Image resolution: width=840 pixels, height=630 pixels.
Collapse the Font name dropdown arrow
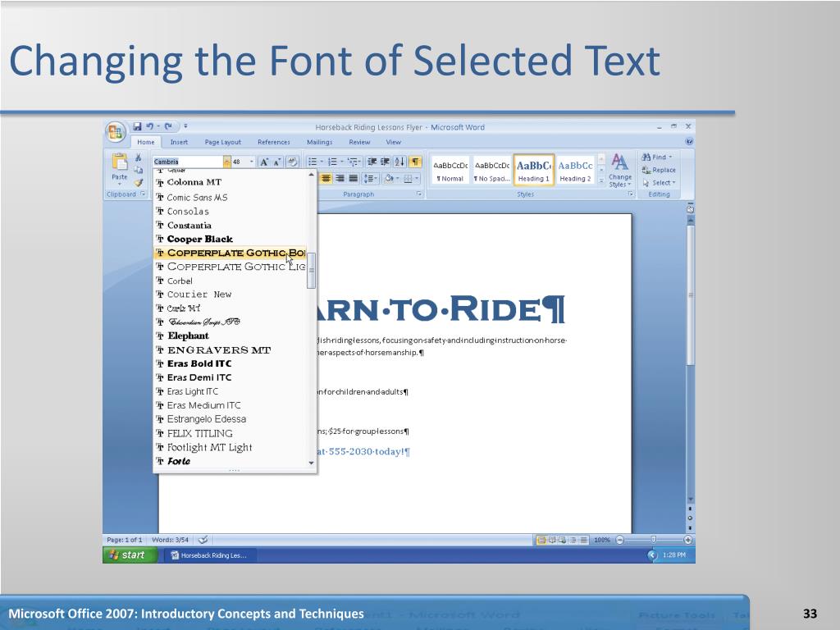tap(227, 162)
